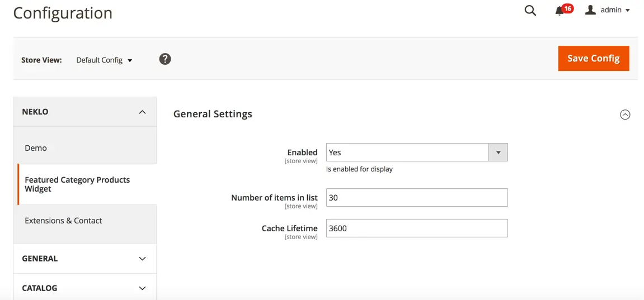Expand the CATALOG section chevron
The width and height of the screenshot is (644, 300).
[142, 288]
